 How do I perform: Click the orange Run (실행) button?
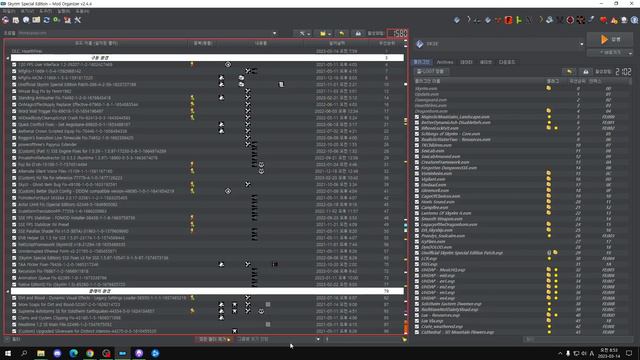(x=610, y=39)
